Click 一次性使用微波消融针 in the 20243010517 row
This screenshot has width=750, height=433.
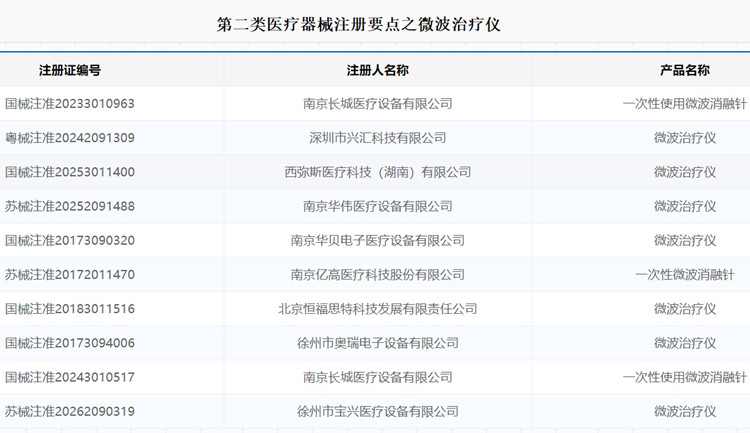coord(684,377)
